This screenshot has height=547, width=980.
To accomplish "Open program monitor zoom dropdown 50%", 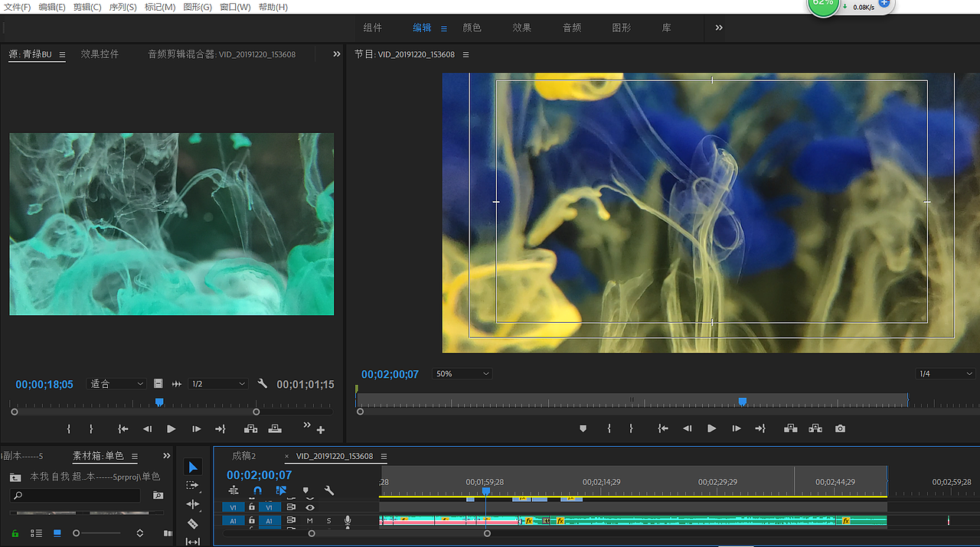I will coord(462,374).
